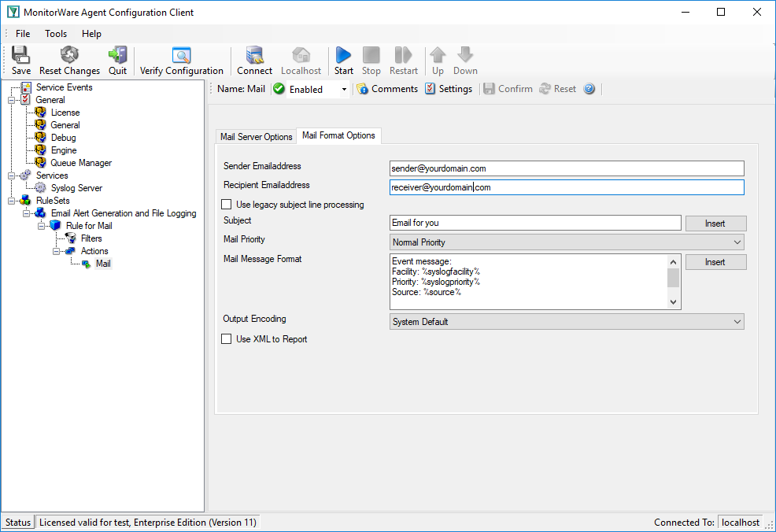Screen dimensions: 776x532
Task: Select the top-level General tree node
Action: [x=50, y=100]
